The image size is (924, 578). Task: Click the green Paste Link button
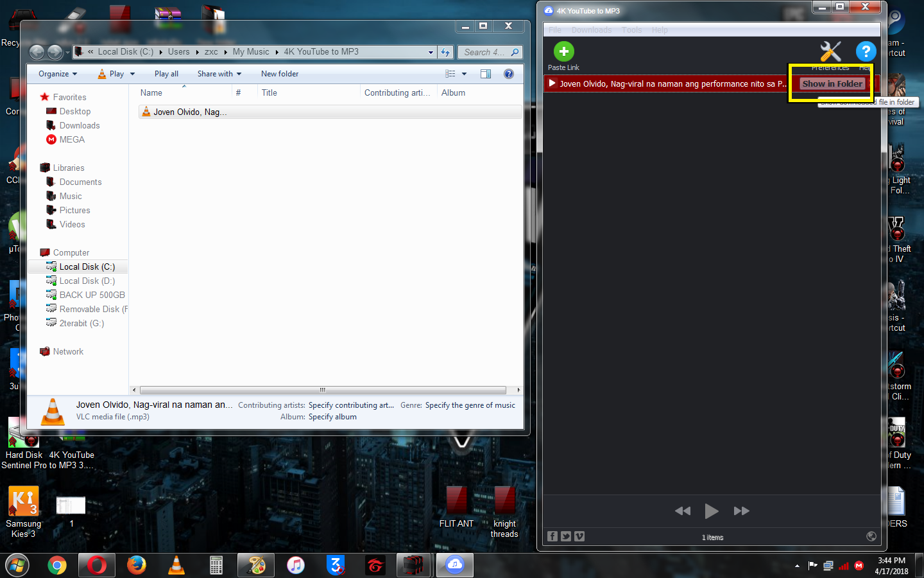coord(563,51)
